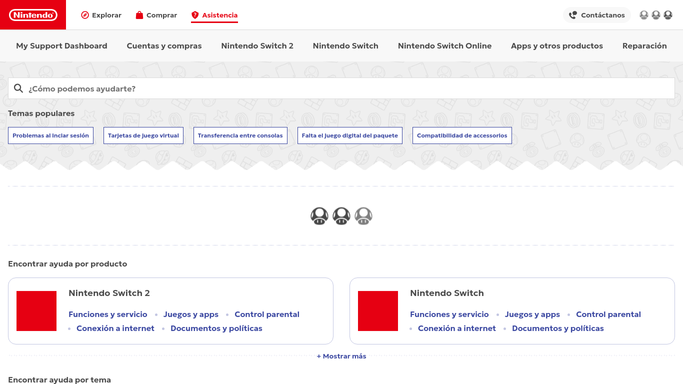
Task: Open Nintendo Switch Online tab
Action: point(445,46)
